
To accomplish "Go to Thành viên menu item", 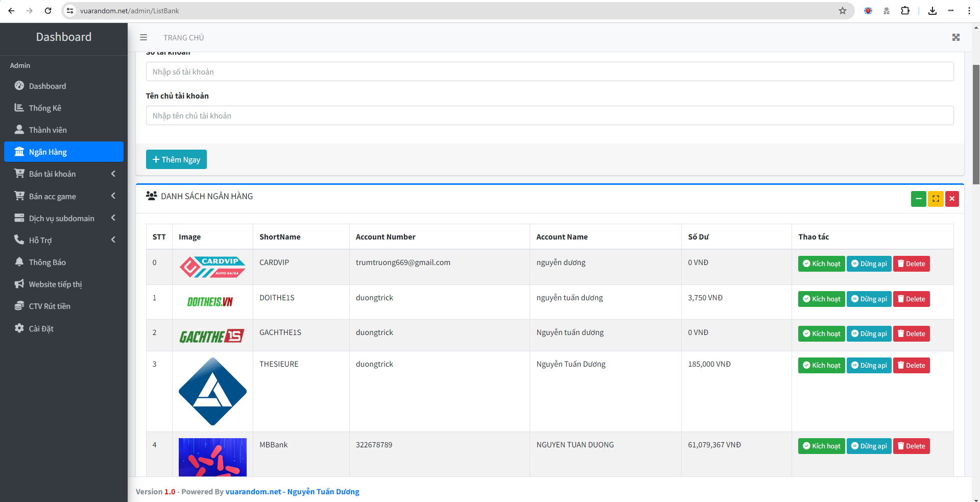I will point(47,130).
